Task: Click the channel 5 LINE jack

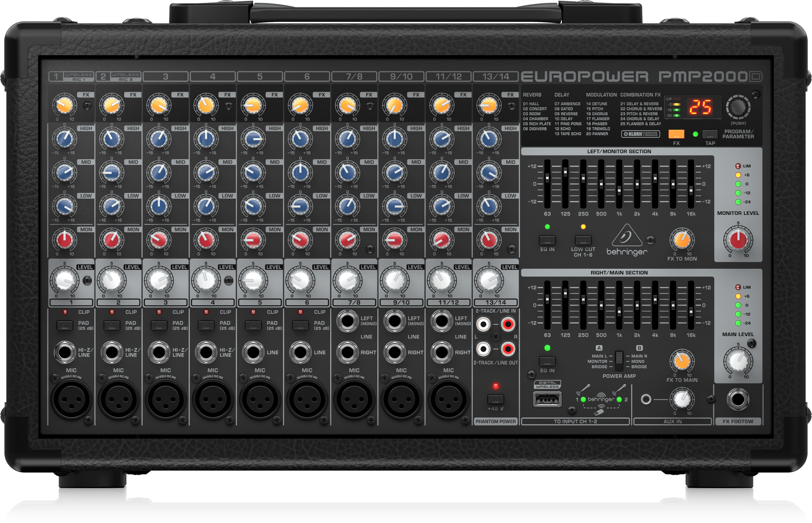Action: click(x=253, y=352)
